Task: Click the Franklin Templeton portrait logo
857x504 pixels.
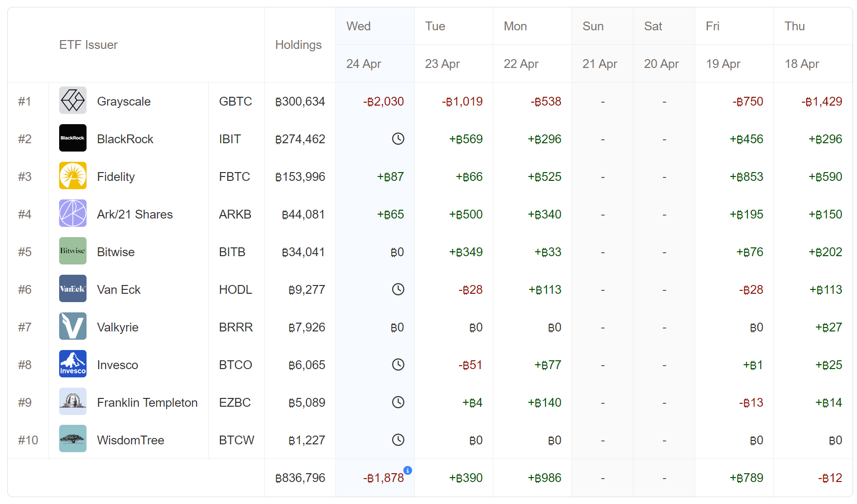Action: 72,401
